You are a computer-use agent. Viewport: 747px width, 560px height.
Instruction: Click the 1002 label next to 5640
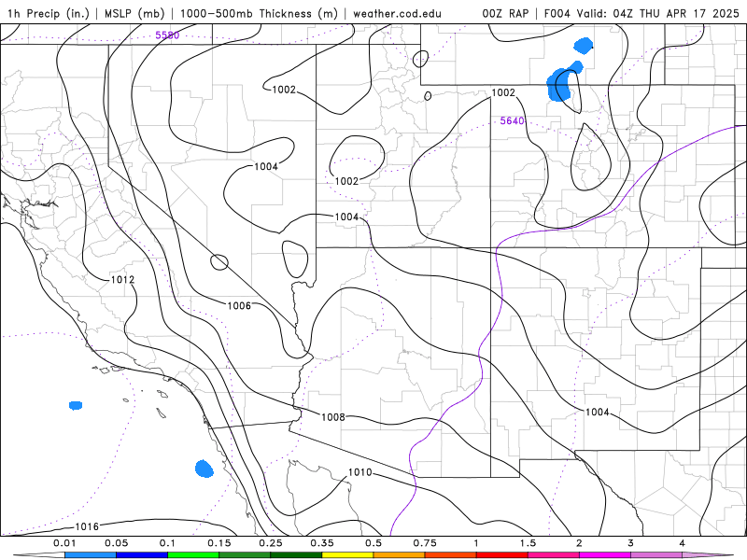[x=503, y=92]
